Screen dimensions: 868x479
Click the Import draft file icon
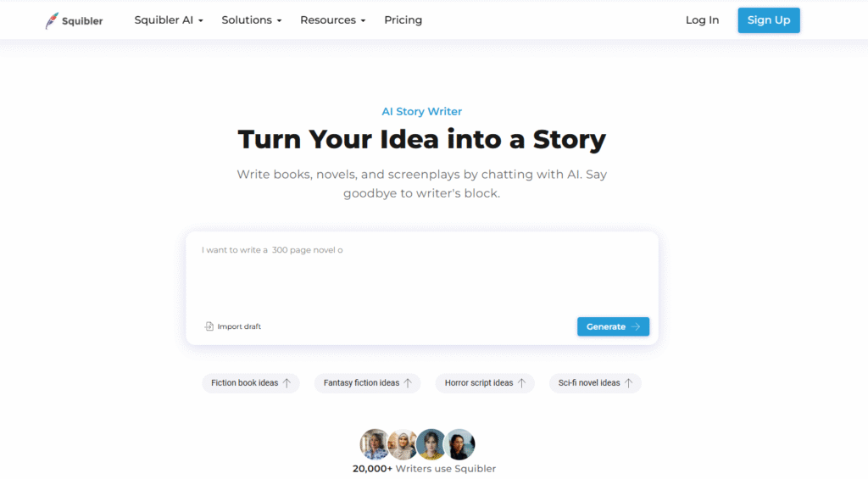tap(209, 326)
